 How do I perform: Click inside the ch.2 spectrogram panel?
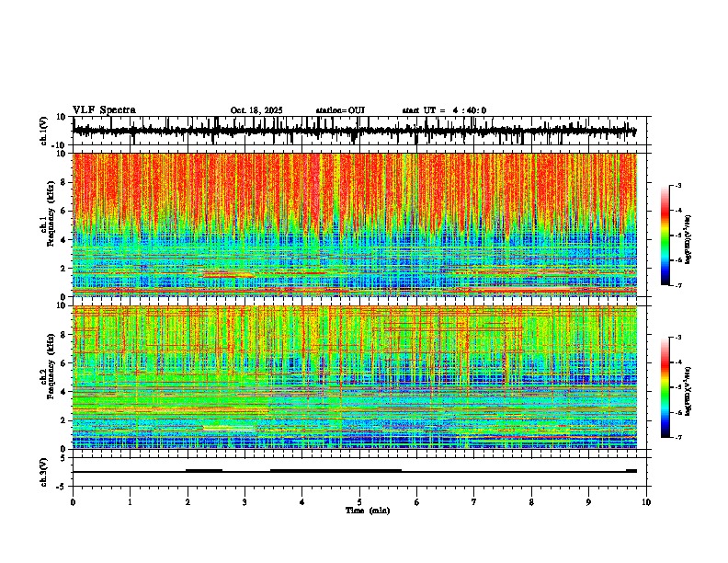[x=355, y=377]
